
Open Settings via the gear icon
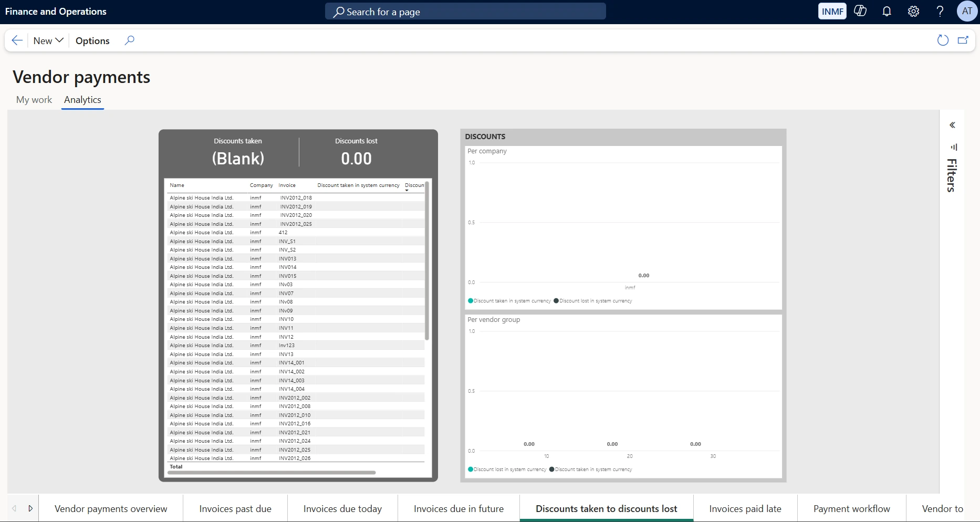(x=913, y=12)
